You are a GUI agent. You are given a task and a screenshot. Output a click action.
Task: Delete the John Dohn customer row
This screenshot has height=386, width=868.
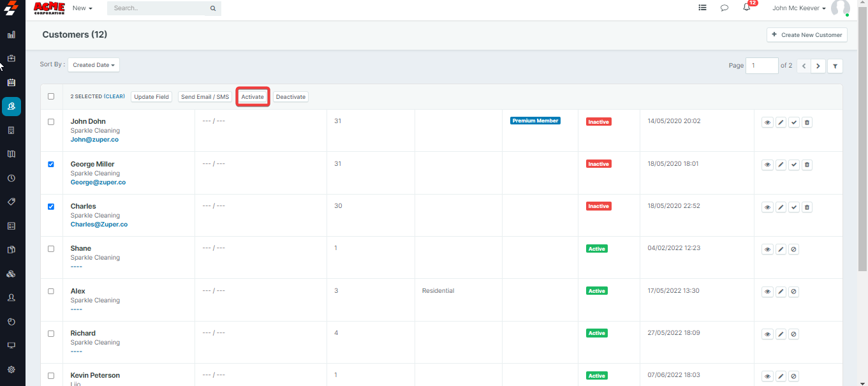(807, 122)
